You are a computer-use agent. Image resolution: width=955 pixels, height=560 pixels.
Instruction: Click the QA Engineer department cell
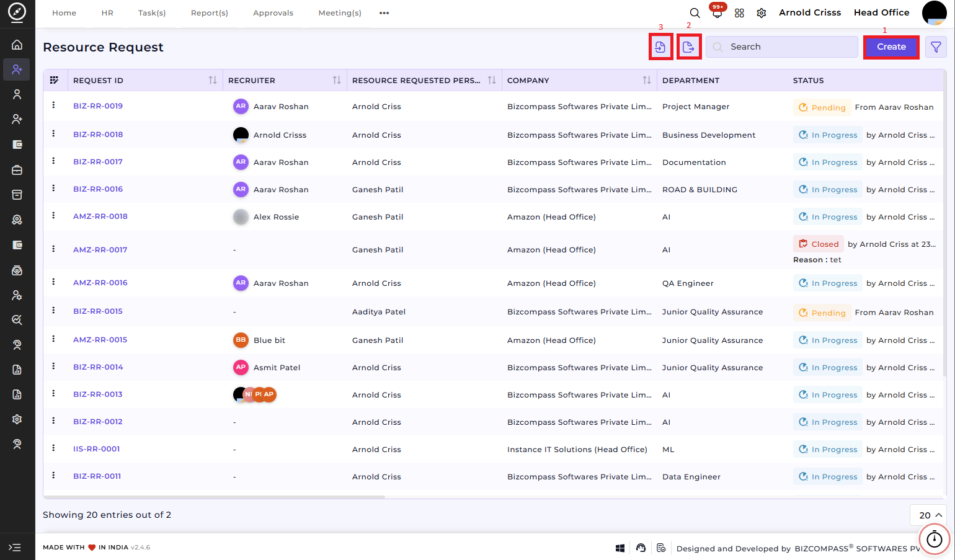(x=688, y=283)
